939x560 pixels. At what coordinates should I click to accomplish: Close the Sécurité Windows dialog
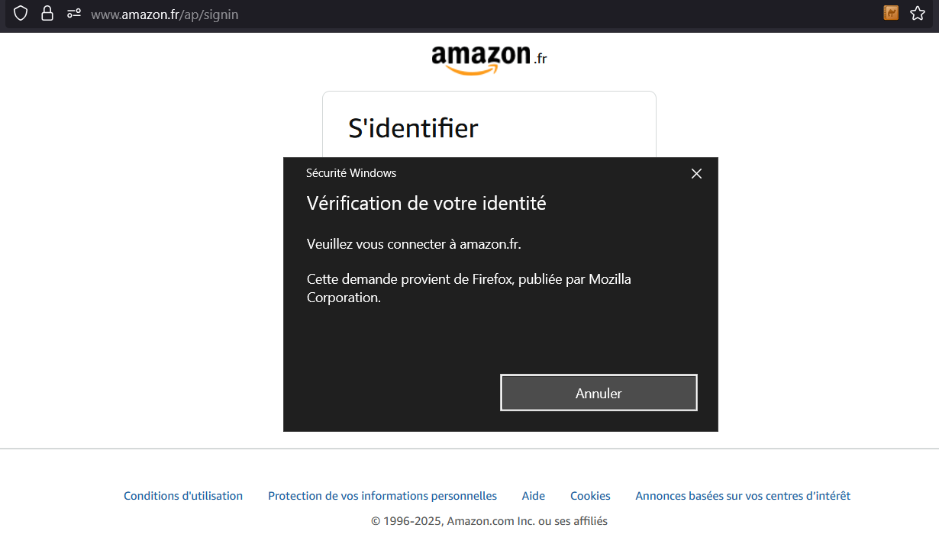point(696,173)
